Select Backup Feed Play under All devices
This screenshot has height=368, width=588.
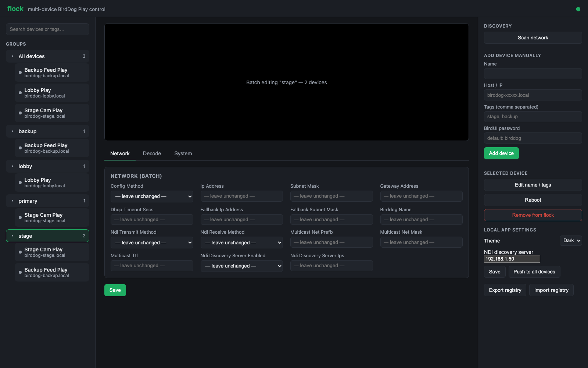[x=52, y=72]
